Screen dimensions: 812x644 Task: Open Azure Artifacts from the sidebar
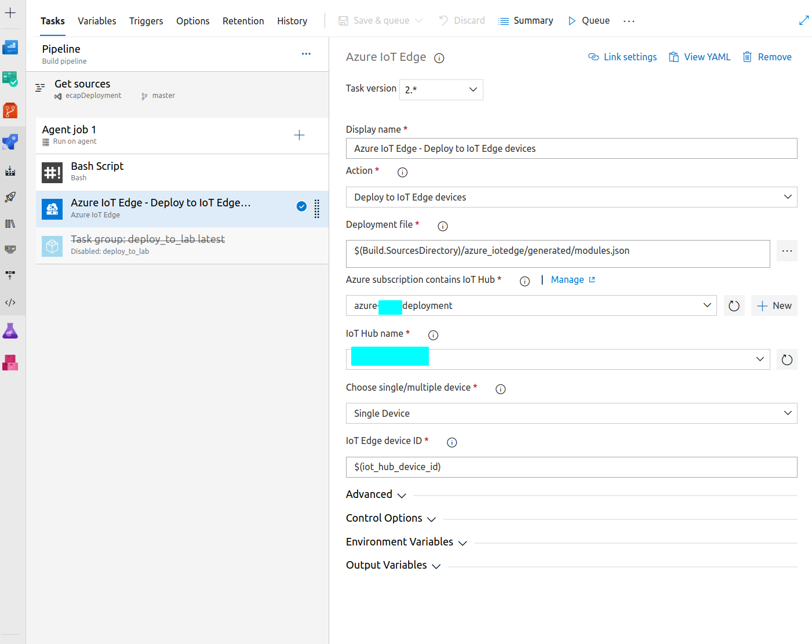click(10, 362)
